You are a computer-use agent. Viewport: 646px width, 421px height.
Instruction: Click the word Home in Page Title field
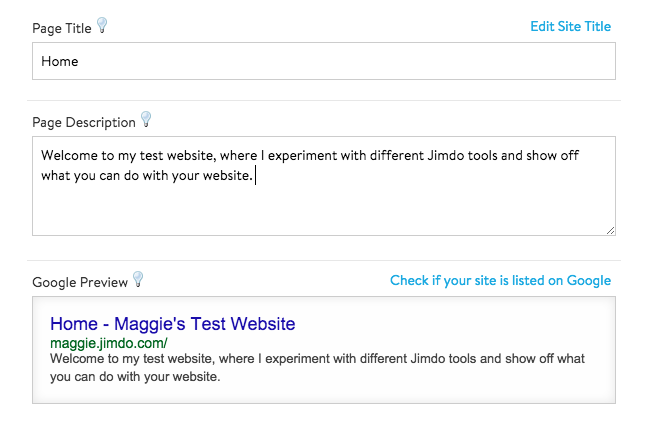[x=60, y=61]
